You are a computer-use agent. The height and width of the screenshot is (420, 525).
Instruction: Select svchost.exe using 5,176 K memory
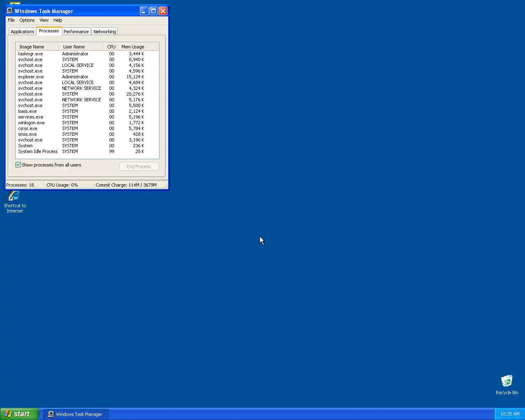(81, 100)
